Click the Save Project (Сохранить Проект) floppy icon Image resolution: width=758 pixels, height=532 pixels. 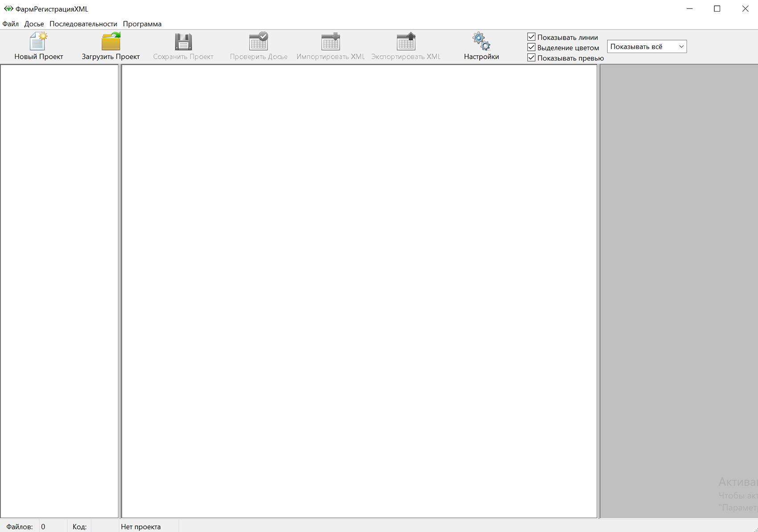(x=183, y=42)
